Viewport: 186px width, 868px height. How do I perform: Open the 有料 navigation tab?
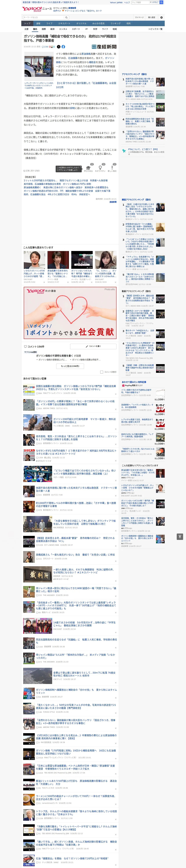tap(128, 24)
